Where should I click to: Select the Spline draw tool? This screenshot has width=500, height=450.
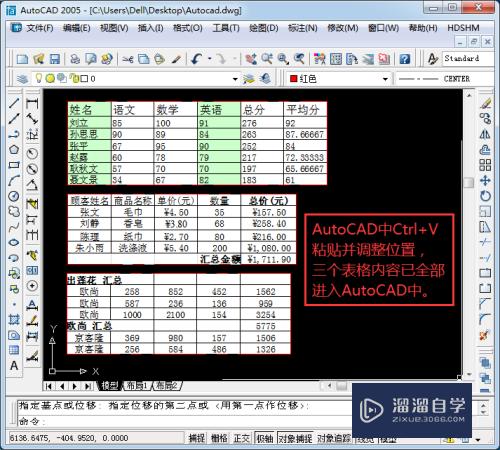[14, 227]
